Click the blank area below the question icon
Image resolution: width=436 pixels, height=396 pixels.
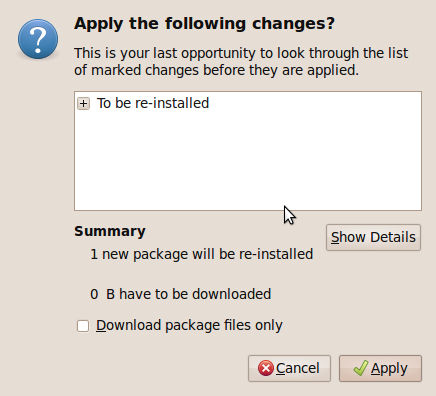[x=38, y=200]
